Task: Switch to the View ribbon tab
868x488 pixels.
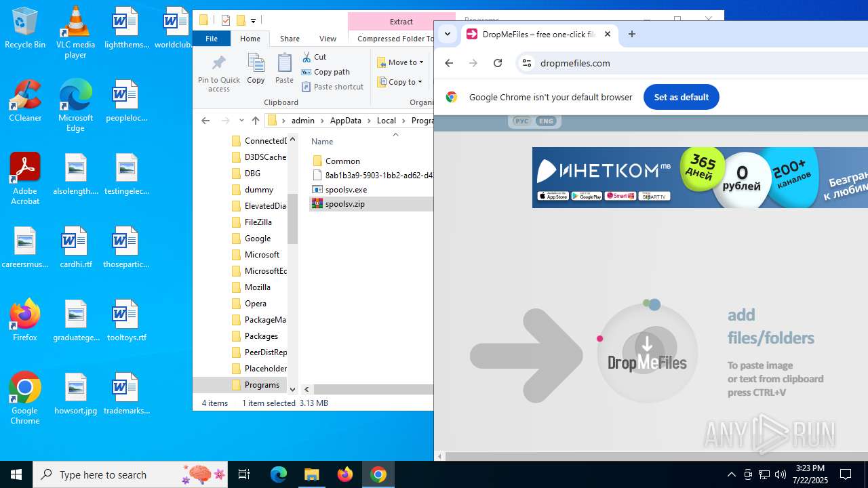Action: coord(328,39)
